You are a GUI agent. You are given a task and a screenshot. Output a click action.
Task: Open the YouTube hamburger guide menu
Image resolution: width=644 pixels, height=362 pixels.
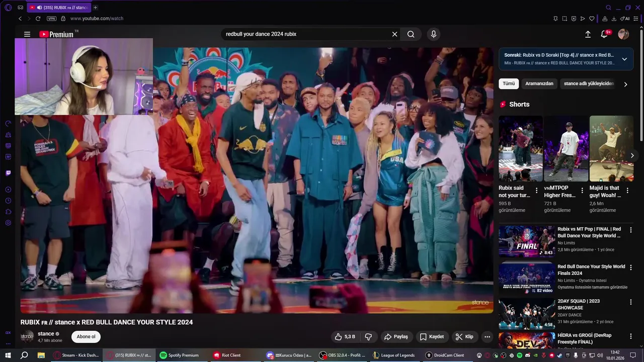coord(27,34)
